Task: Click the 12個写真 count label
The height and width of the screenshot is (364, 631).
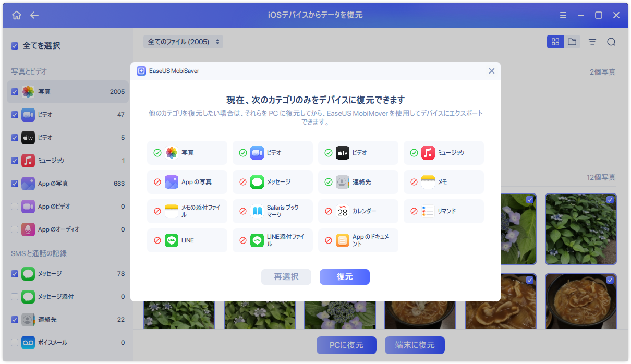Action: [x=601, y=178]
